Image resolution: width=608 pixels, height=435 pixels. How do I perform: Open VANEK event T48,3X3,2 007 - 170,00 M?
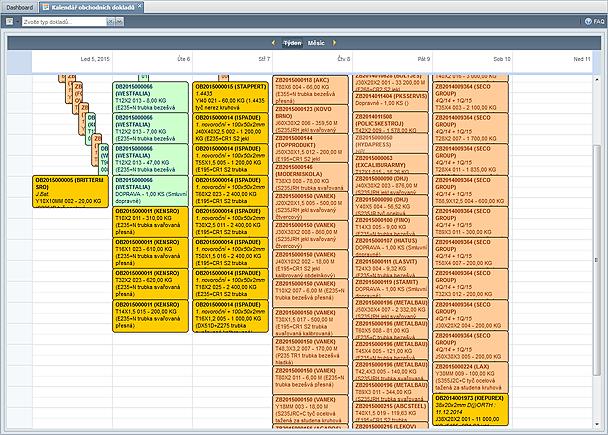pyautogui.click(x=311, y=351)
